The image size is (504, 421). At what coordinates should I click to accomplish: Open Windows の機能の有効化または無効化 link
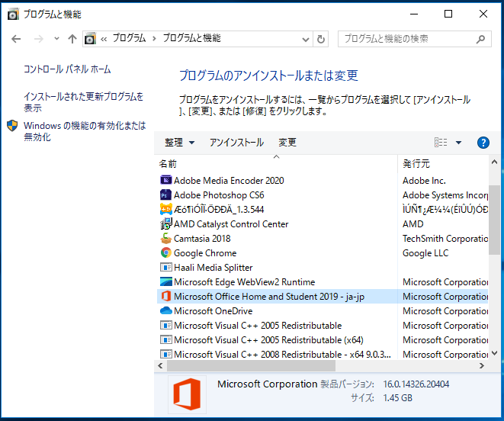tap(85, 131)
